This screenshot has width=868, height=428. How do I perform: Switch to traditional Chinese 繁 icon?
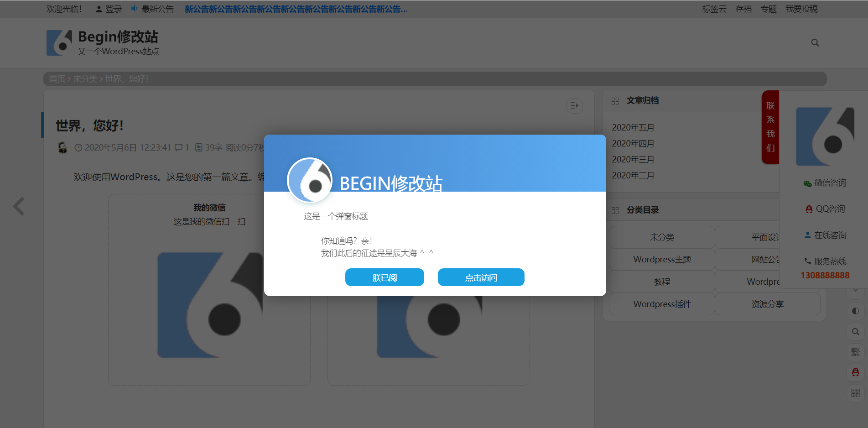tap(855, 352)
